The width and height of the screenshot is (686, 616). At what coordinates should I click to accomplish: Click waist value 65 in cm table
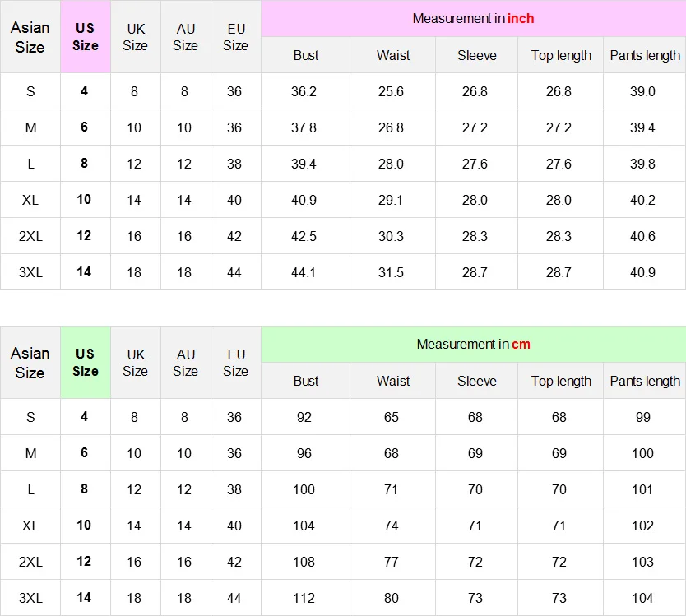(x=392, y=417)
